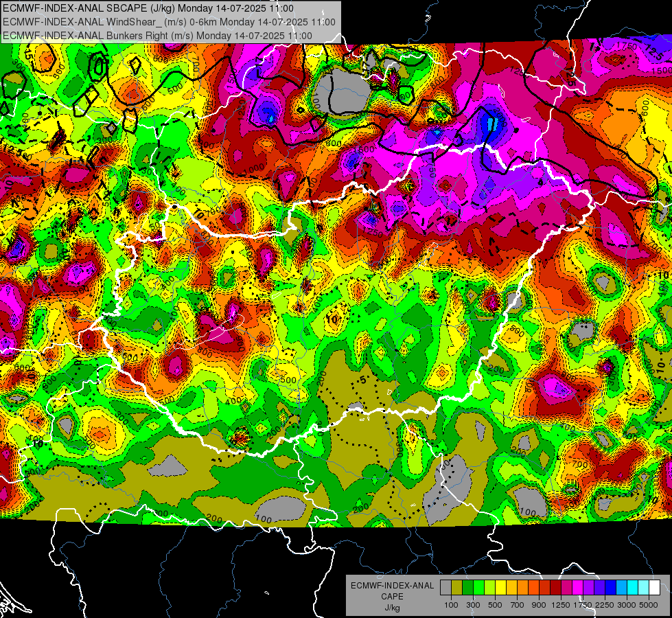Select the deep blue swatch after 2250

(611, 587)
